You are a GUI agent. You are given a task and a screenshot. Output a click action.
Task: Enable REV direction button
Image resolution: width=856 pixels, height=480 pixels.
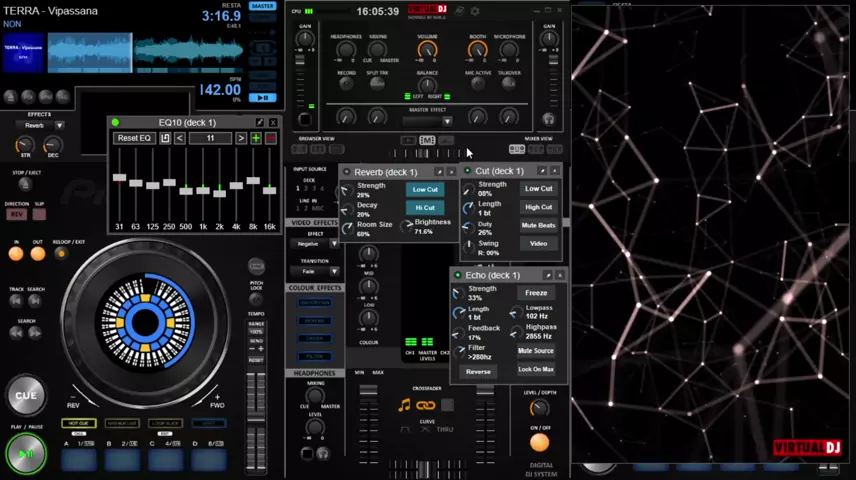(x=17, y=214)
